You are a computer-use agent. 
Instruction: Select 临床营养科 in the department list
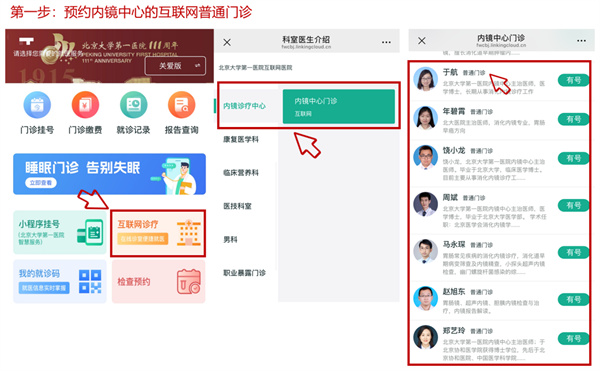click(241, 173)
